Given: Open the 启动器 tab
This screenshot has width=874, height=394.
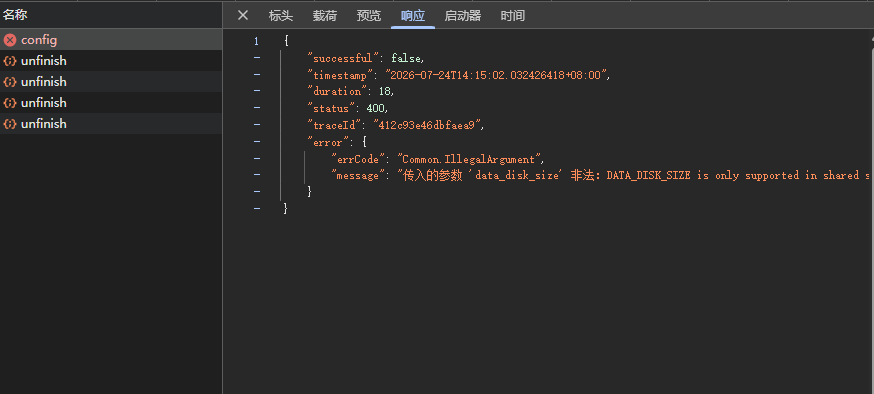Looking at the screenshot, I should 463,16.
